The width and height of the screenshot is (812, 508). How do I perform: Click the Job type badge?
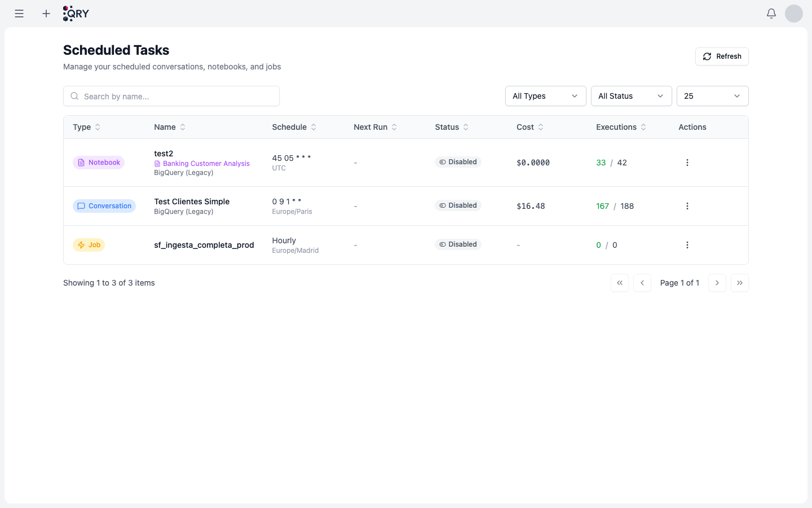click(89, 245)
